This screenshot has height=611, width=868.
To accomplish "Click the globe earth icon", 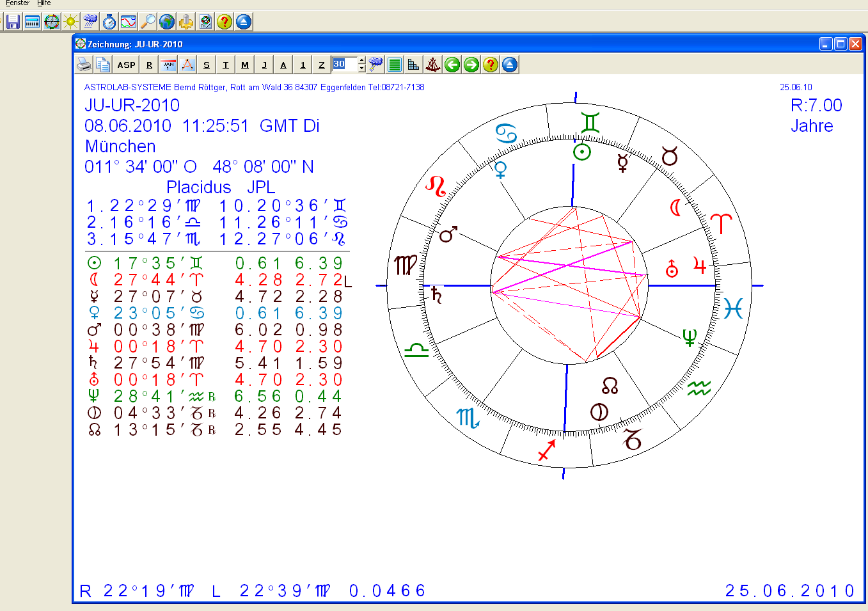I will pyautogui.click(x=167, y=22).
